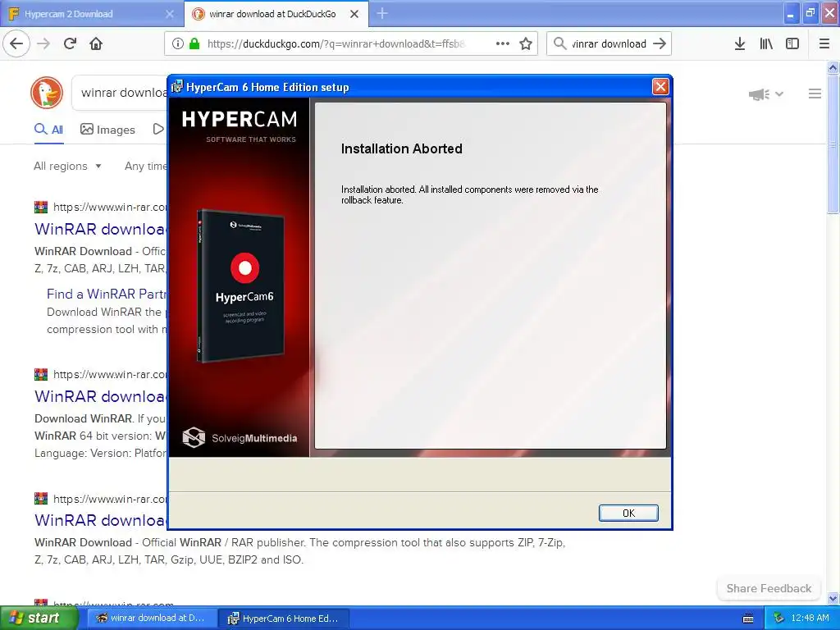Switch to winrar download taskbar button
840x630 pixels.
152,618
